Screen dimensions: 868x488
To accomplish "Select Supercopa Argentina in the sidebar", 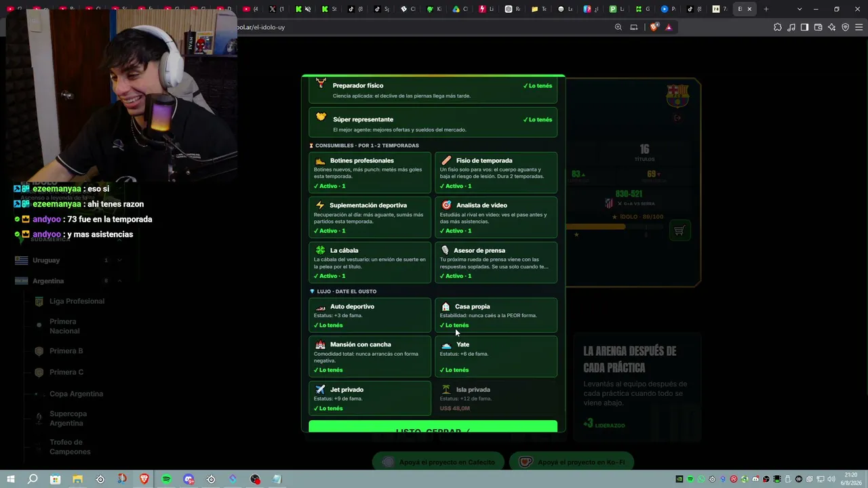I will coord(68,418).
